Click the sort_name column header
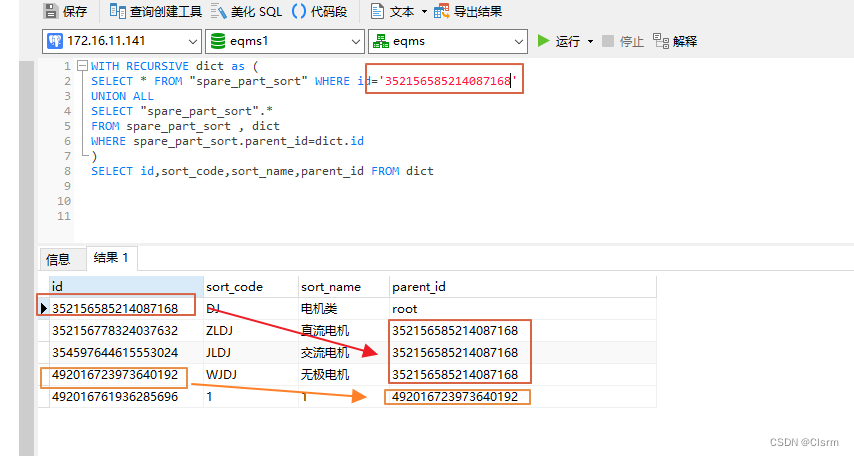 (x=344, y=287)
